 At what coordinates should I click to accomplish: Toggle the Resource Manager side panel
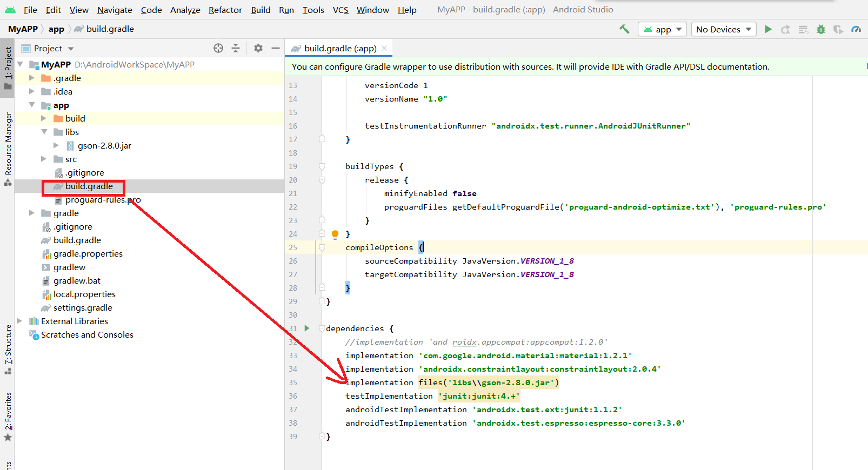coord(8,149)
